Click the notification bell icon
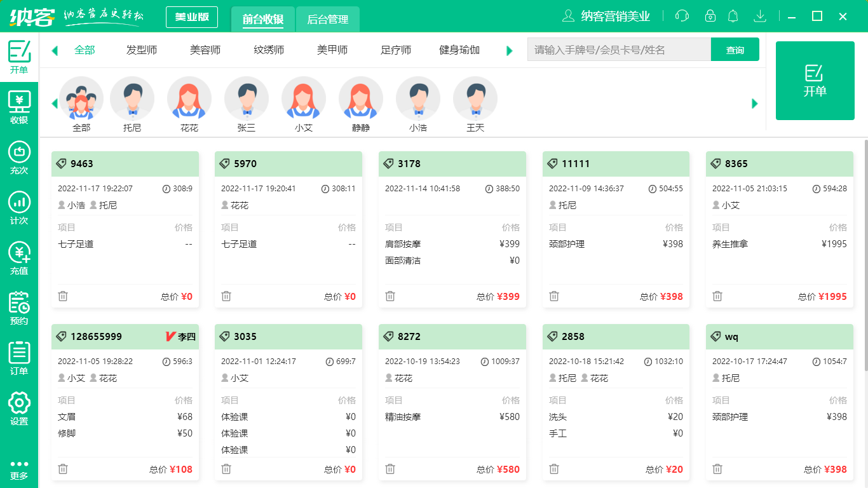 click(x=733, y=15)
